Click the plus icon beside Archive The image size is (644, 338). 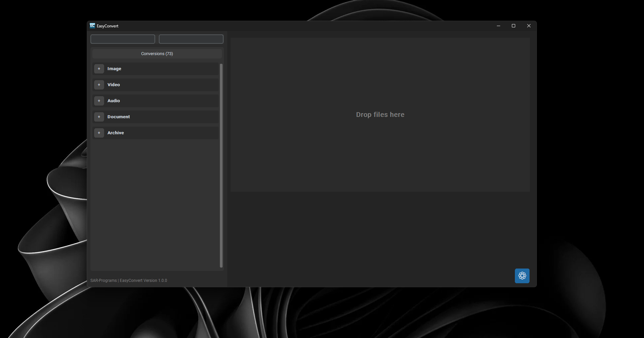(x=99, y=133)
